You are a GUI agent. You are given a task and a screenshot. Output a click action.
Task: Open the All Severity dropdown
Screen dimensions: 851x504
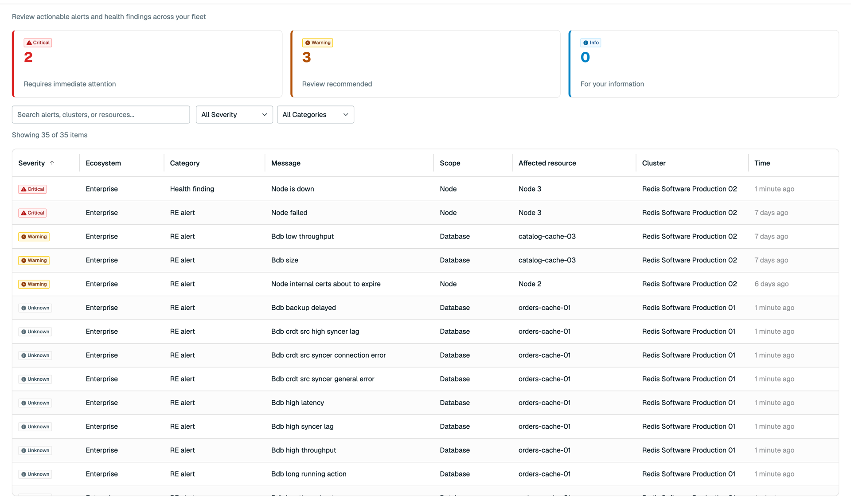point(234,114)
